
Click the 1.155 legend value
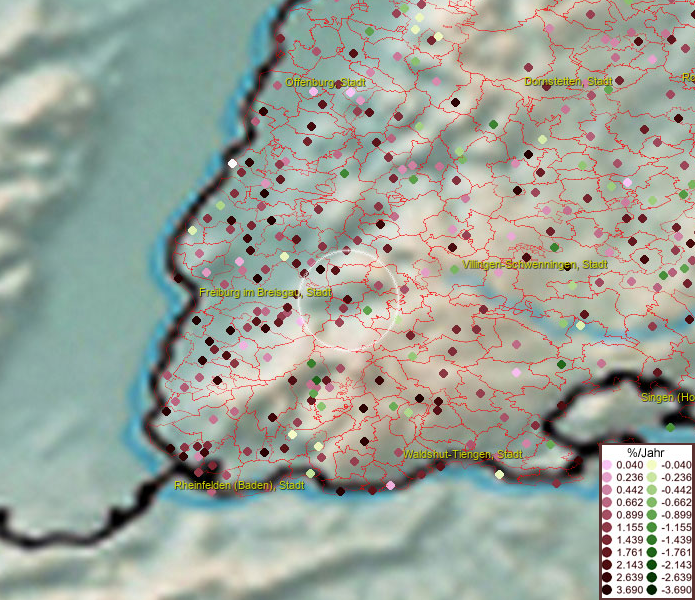tap(629, 527)
